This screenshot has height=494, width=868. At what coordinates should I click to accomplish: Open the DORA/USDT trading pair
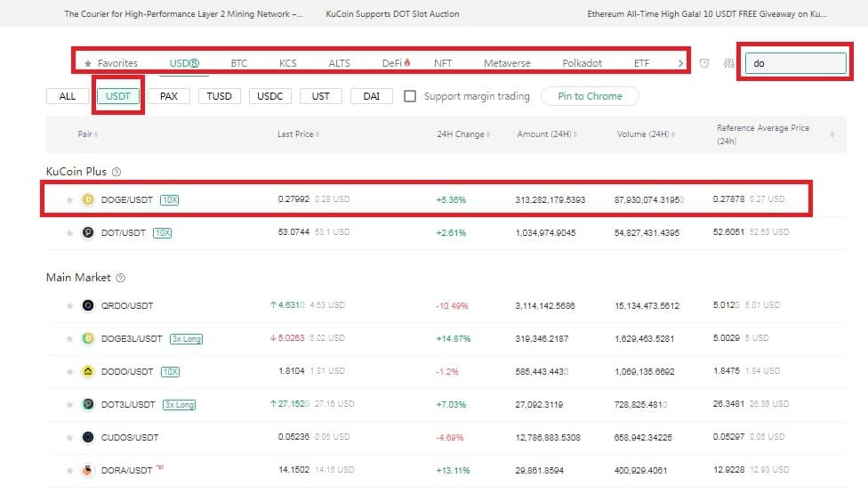(126, 471)
